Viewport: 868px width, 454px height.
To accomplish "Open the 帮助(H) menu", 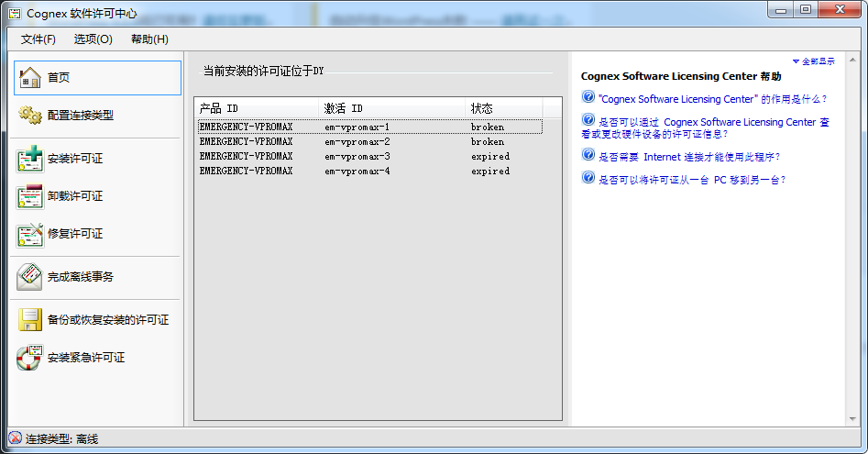I will coord(149,39).
